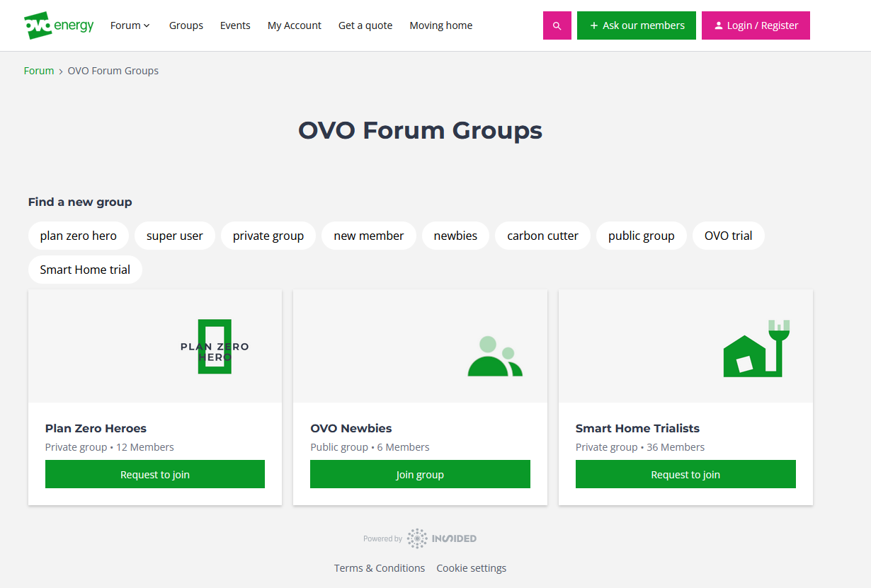The height and width of the screenshot is (588, 871).
Task: Click the inSided logo in footer
Action: 442,538
